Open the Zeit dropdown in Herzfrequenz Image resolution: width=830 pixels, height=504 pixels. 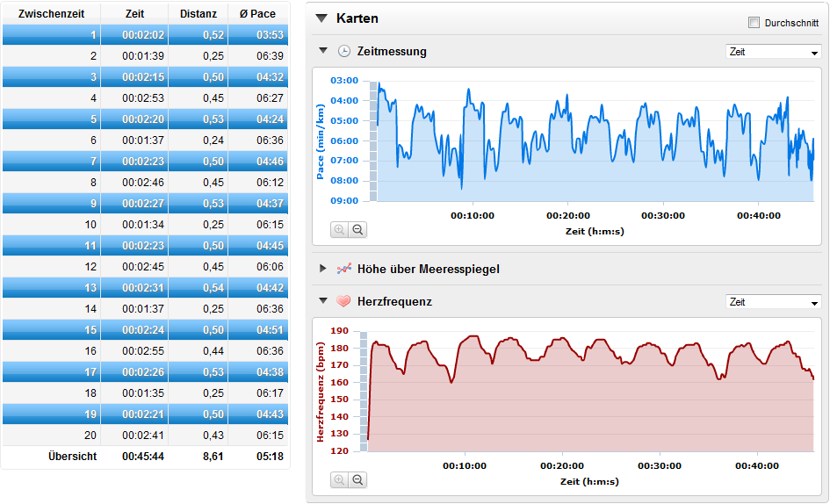pos(773,302)
